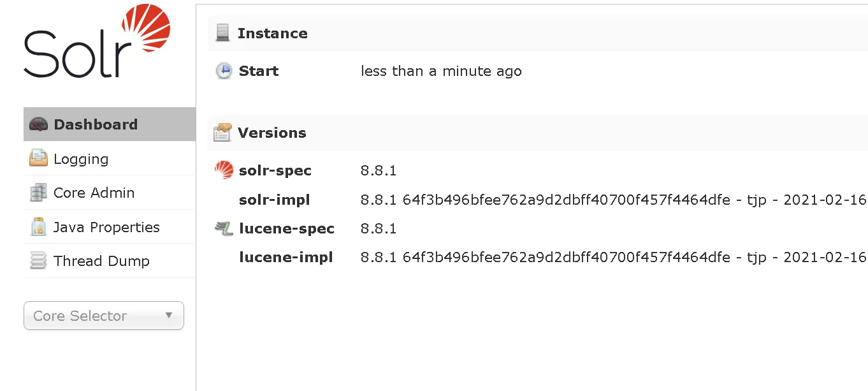868x391 pixels.
Task: Click the solr-spec sun icon
Action: pos(224,170)
